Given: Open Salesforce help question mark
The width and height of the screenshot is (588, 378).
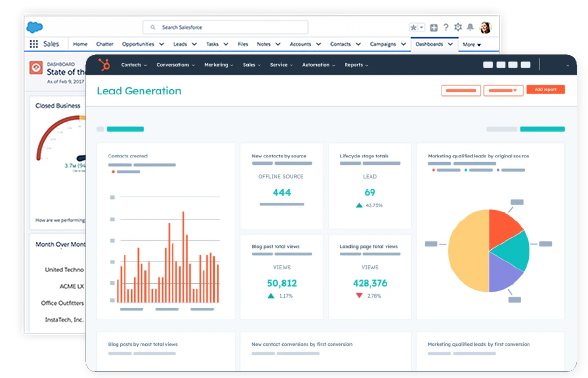Looking at the screenshot, I should click(x=446, y=27).
